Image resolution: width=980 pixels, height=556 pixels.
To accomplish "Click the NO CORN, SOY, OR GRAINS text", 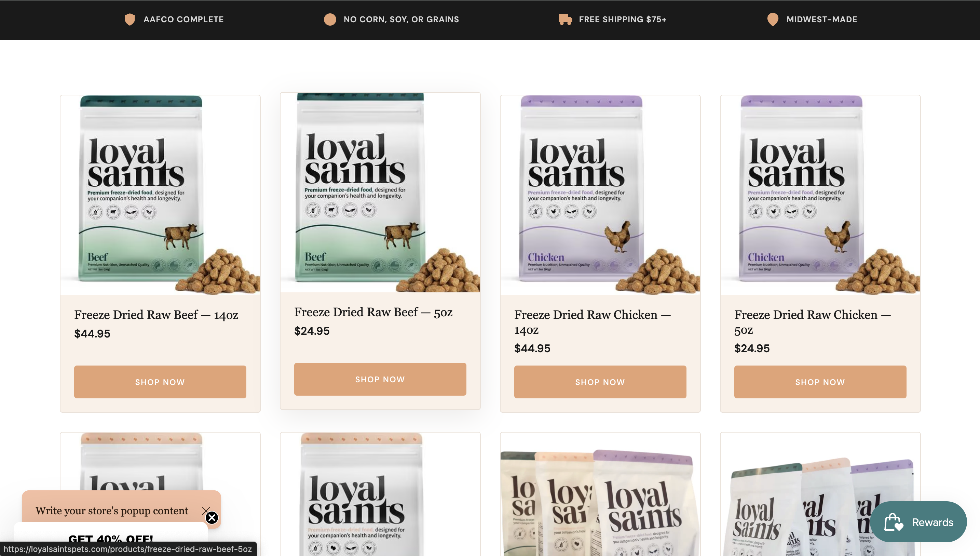I will coord(401,19).
